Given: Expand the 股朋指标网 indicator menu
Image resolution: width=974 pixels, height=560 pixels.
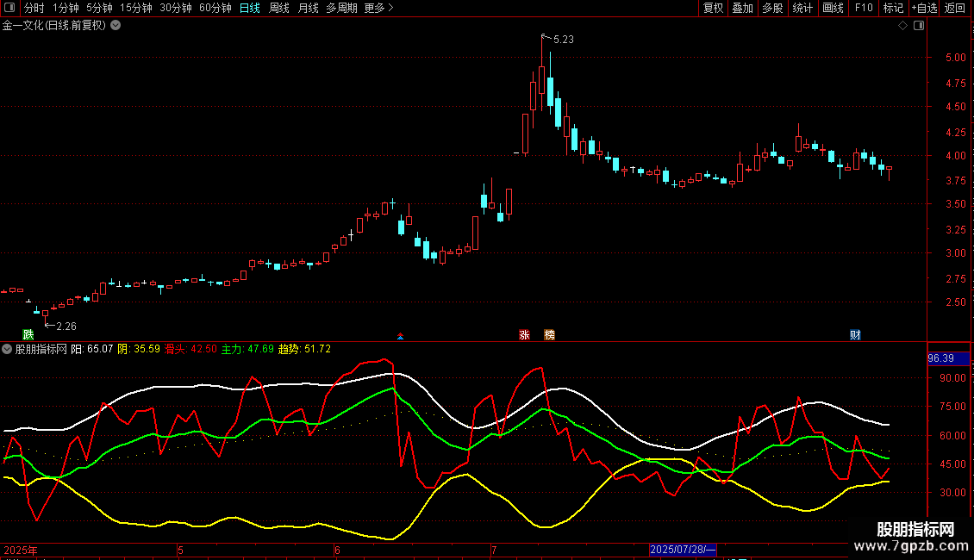Looking at the screenshot, I should click(x=7, y=349).
